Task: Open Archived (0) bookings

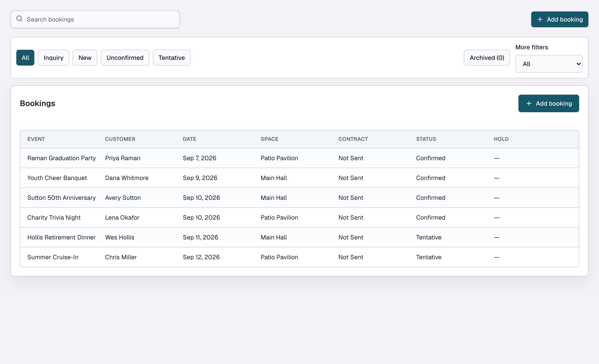Action: tap(487, 58)
